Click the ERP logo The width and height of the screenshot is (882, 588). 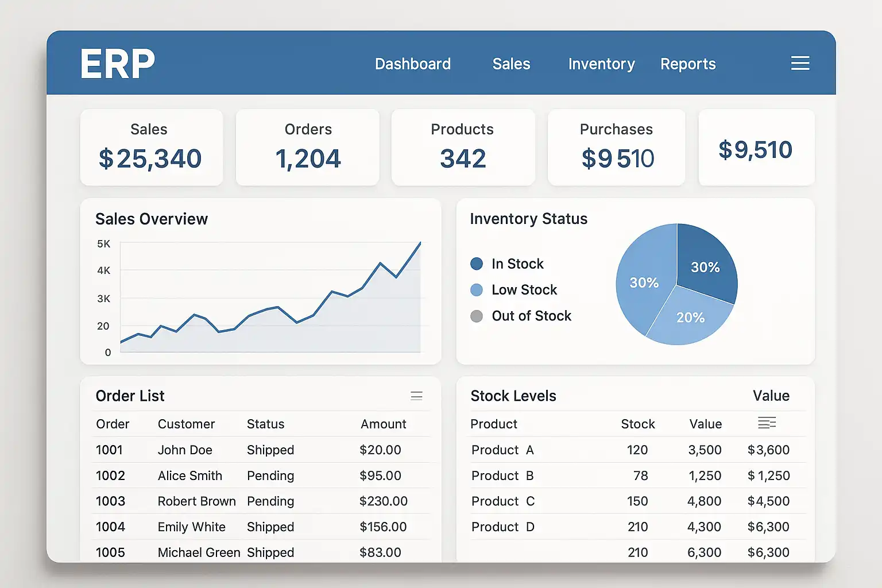pyautogui.click(x=118, y=64)
